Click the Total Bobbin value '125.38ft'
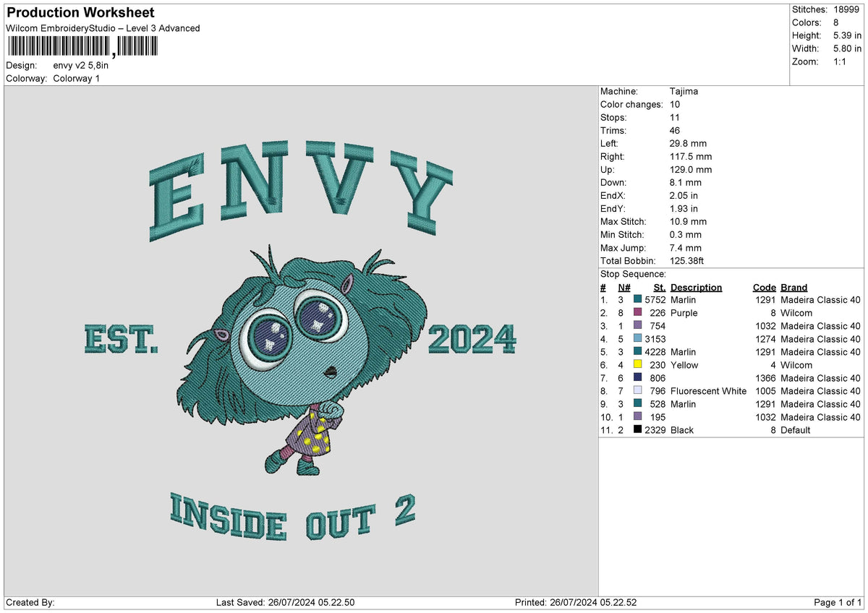868x613 pixels. pyautogui.click(x=688, y=261)
